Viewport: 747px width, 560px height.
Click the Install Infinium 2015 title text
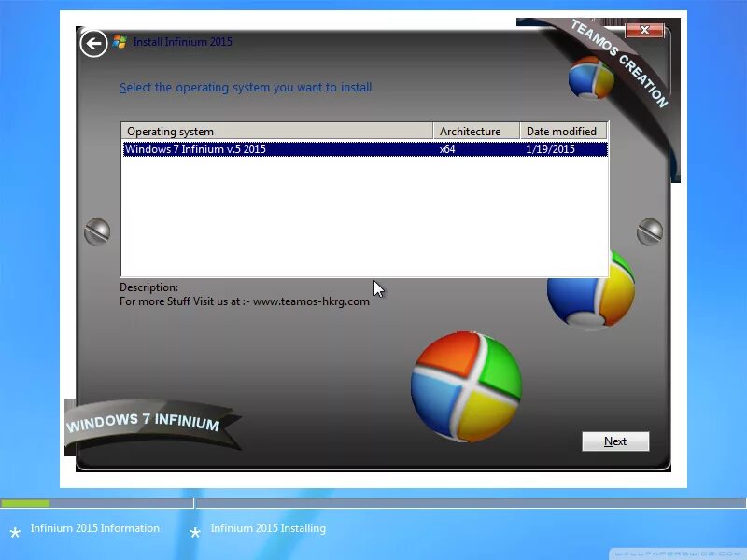pyautogui.click(x=182, y=42)
